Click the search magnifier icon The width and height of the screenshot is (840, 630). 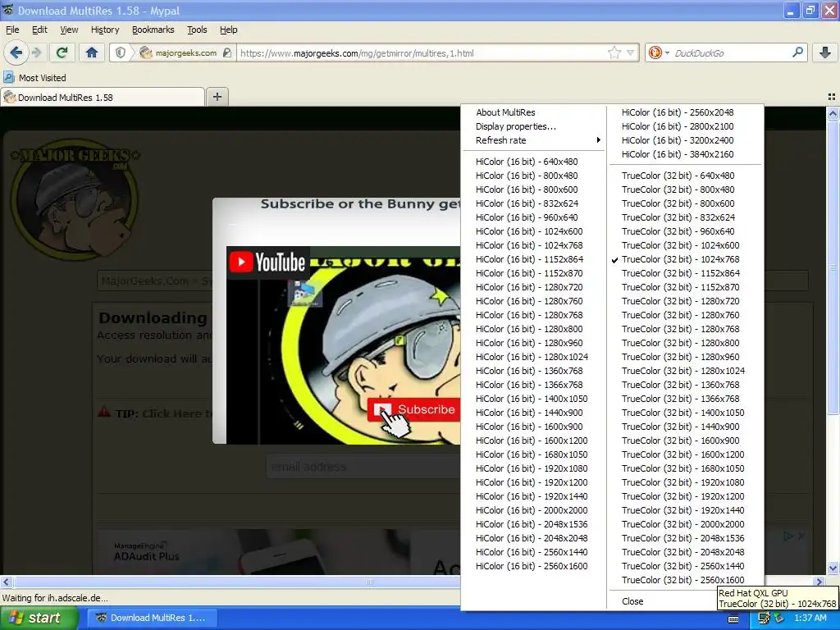(x=797, y=52)
